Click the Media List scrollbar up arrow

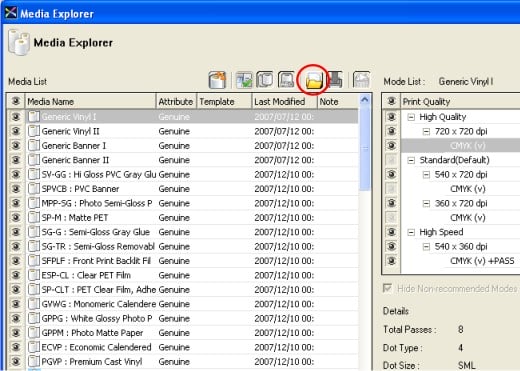point(365,100)
